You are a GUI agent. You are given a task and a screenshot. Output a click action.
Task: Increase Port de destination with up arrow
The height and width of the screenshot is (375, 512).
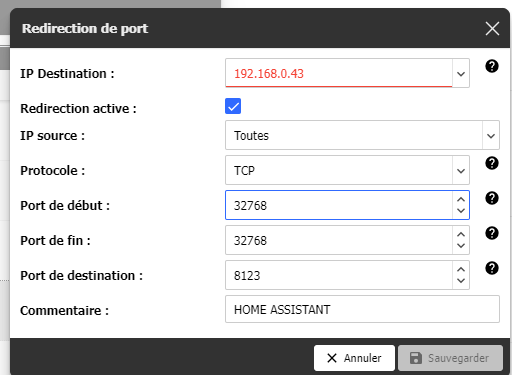pos(461,269)
